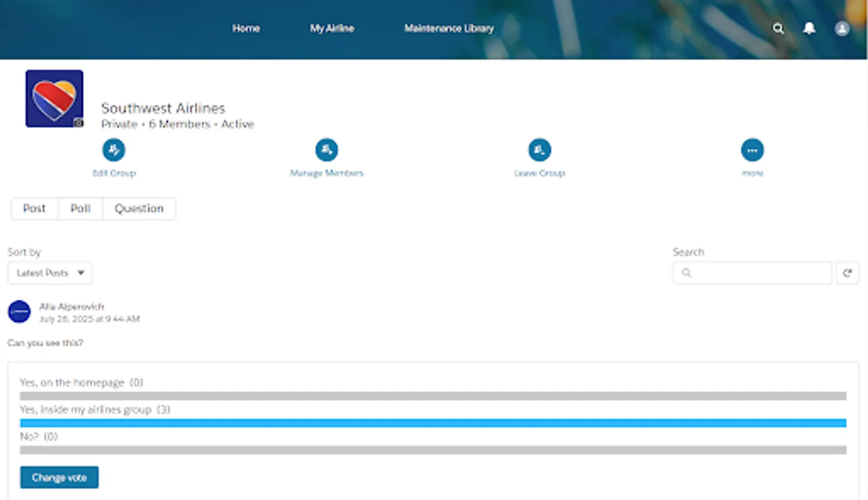Image resolution: width=868 pixels, height=500 pixels.
Task: Open Manage Members for the group
Action: (326, 149)
